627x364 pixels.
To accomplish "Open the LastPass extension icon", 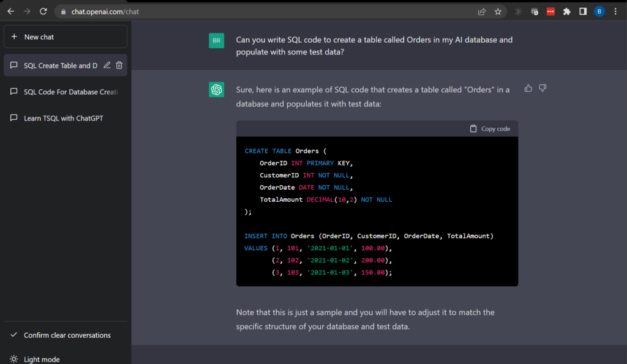I will pyautogui.click(x=550, y=11).
